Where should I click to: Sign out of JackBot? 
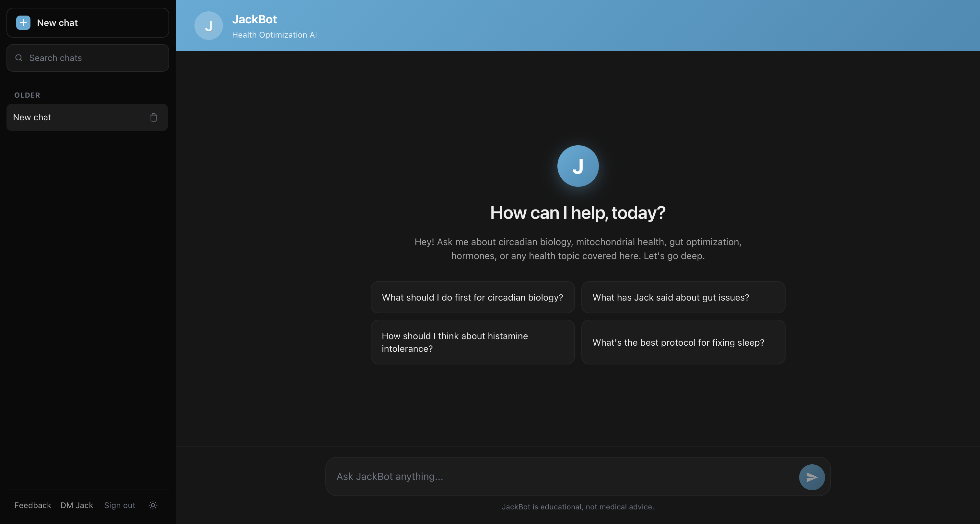tap(120, 505)
